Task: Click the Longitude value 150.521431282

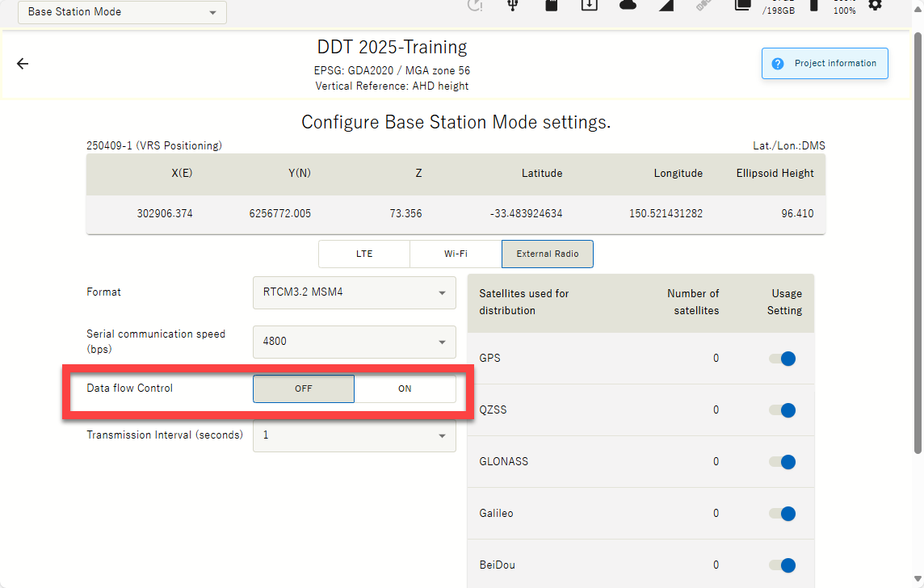Action: tap(666, 214)
